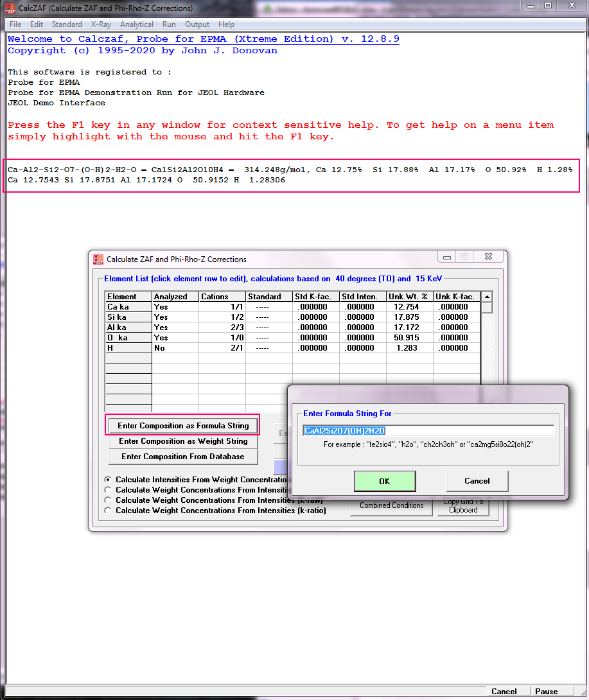Cancel the formula string dialog
The height and width of the screenshot is (700, 589).
[x=477, y=481]
